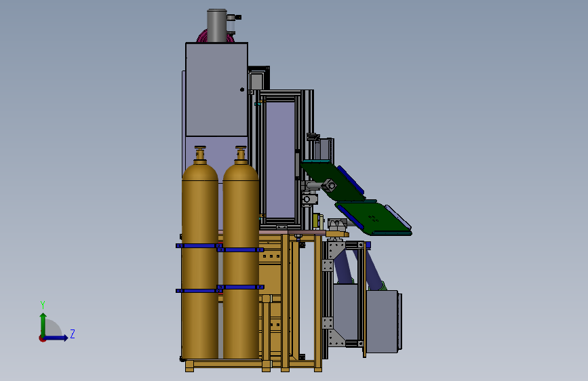The width and height of the screenshot is (588, 381).
Task: Select the lower green tilted tray with holes
Action: tap(373, 218)
